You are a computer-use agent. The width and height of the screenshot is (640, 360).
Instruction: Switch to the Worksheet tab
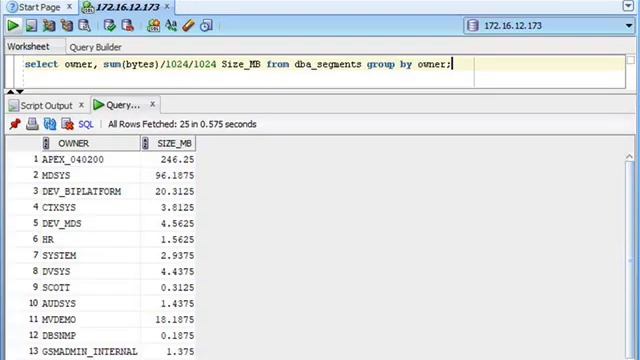[28, 47]
